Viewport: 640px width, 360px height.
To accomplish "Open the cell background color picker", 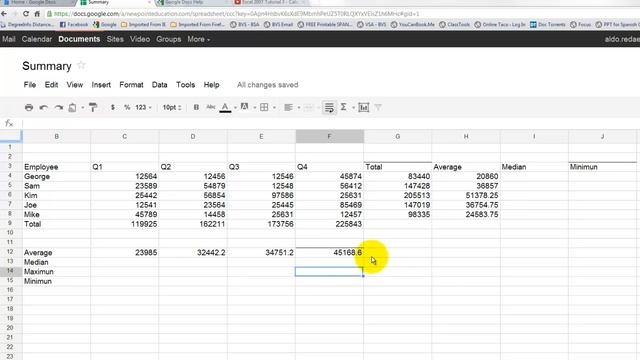I will click(x=244, y=107).
